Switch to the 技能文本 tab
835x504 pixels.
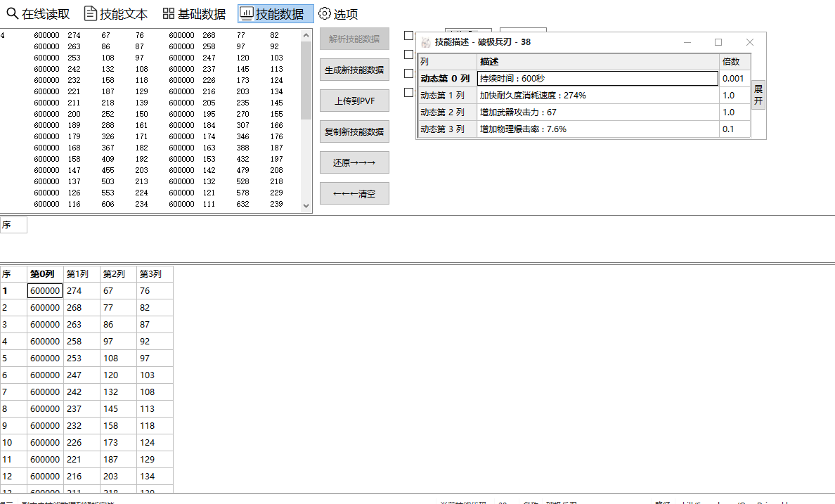[x=116, y=13]
